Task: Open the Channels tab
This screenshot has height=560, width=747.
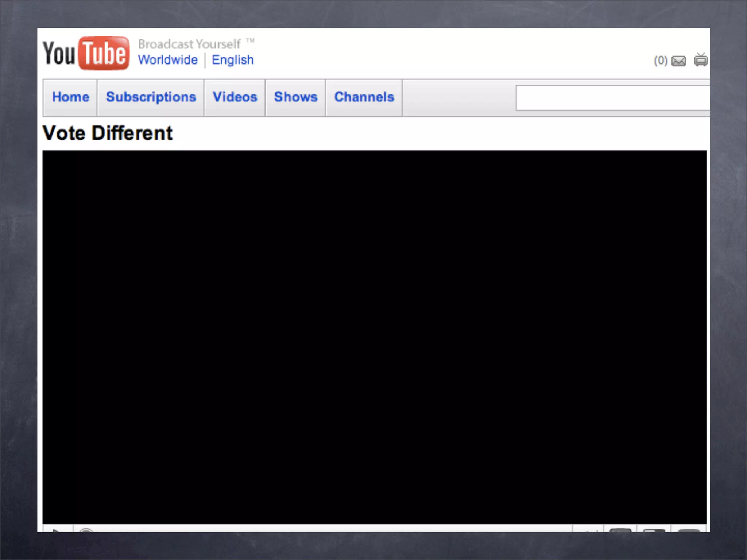Action: (x=364, y=97)
